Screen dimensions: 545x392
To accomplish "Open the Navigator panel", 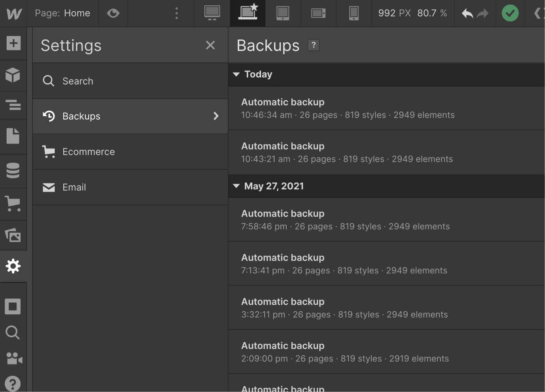I will pyautogui.click(x=14, y=105).
